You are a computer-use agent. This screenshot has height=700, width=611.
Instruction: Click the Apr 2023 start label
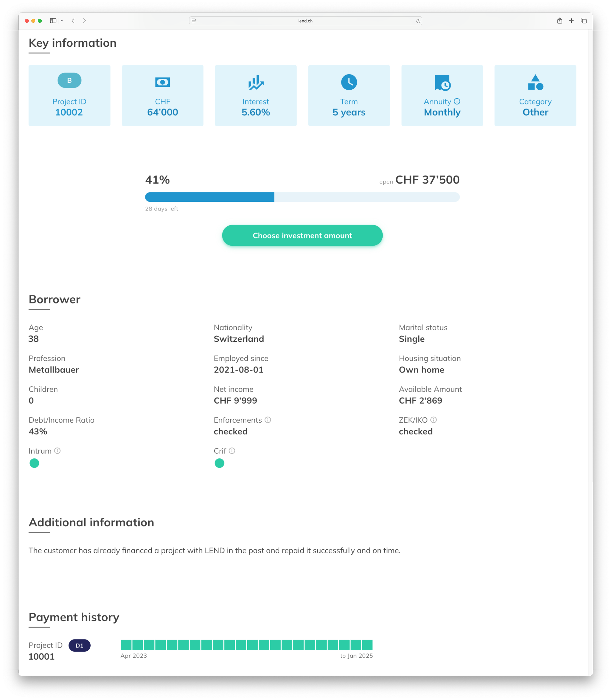[134, 656]
